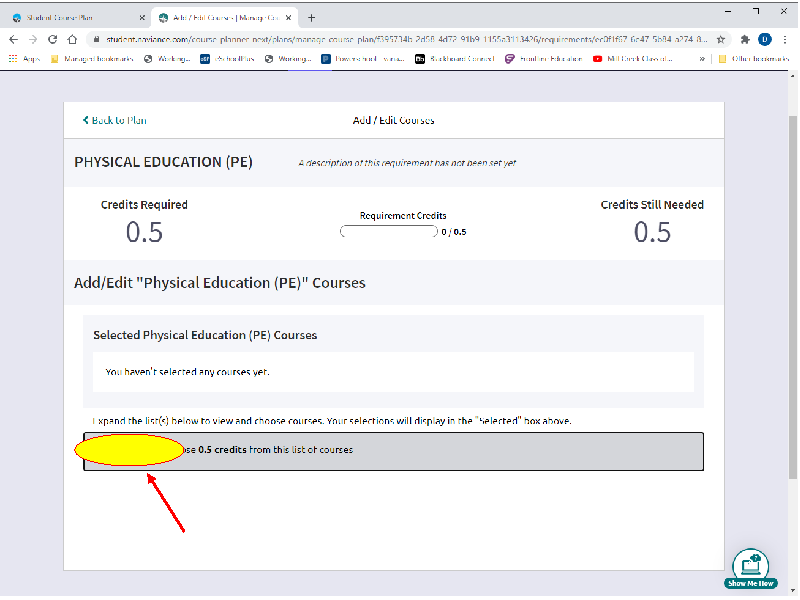Open the Apps grid shortcut

(24, 59)
